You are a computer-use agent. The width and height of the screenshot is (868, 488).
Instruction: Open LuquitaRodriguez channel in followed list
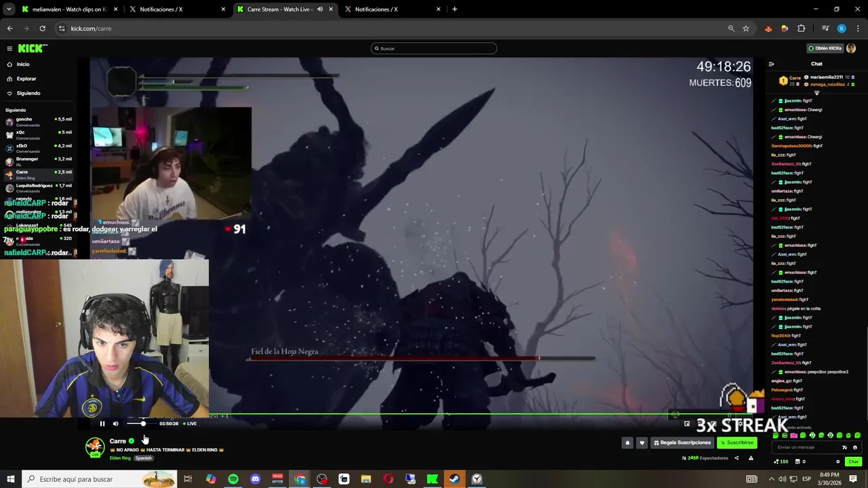39,188
